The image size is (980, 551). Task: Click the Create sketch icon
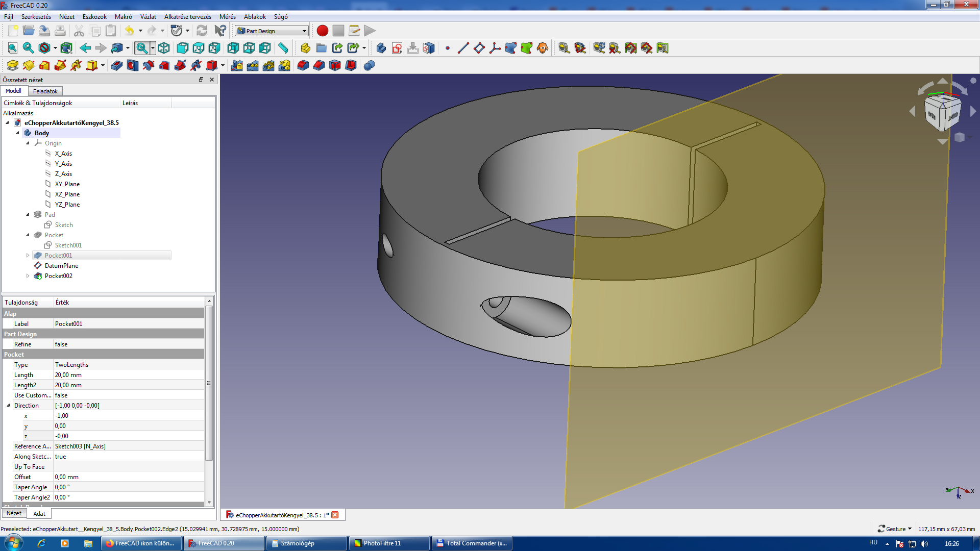(x=397, y=48)
